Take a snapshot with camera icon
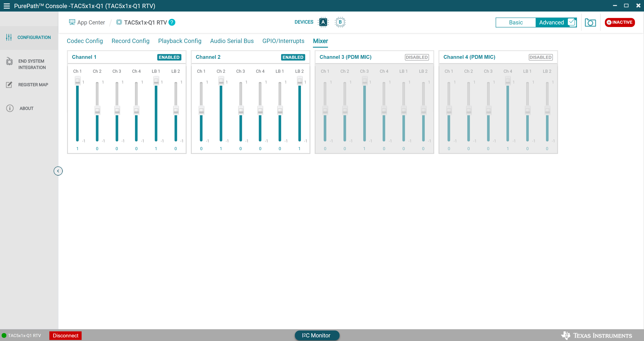644x341 pixels. 590,23
